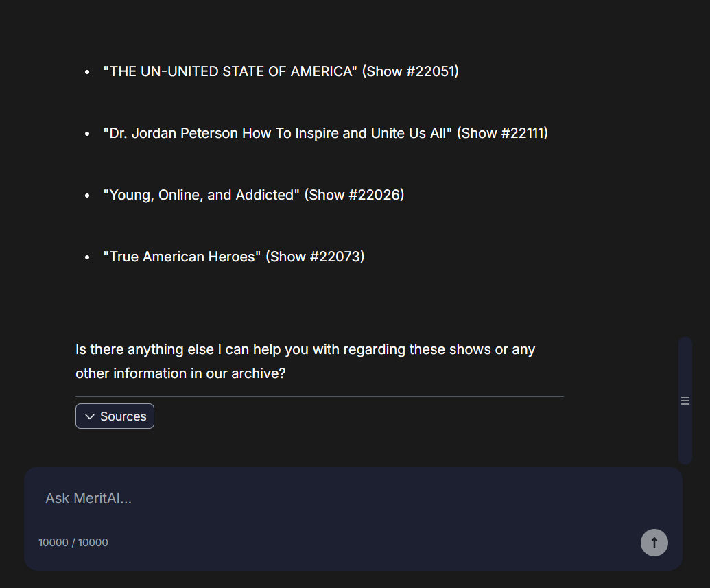The image size is (710, 588).
Task: Focus the Ask MeritAI input field
Action: tap(343, 498)
